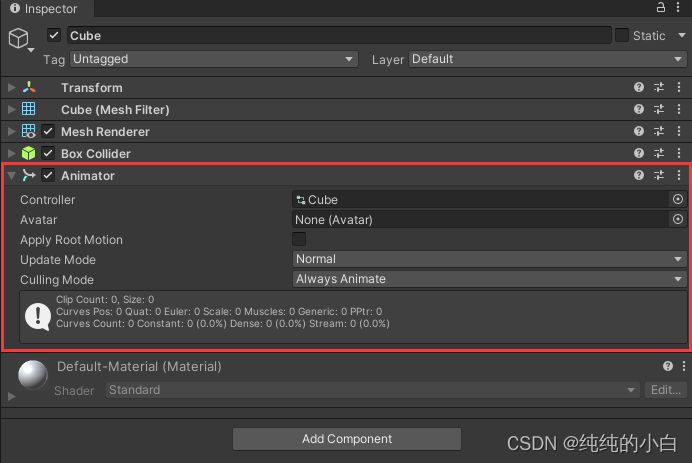Click the Cube name input field
The image size is (692, 463).
tap(339, 35)
